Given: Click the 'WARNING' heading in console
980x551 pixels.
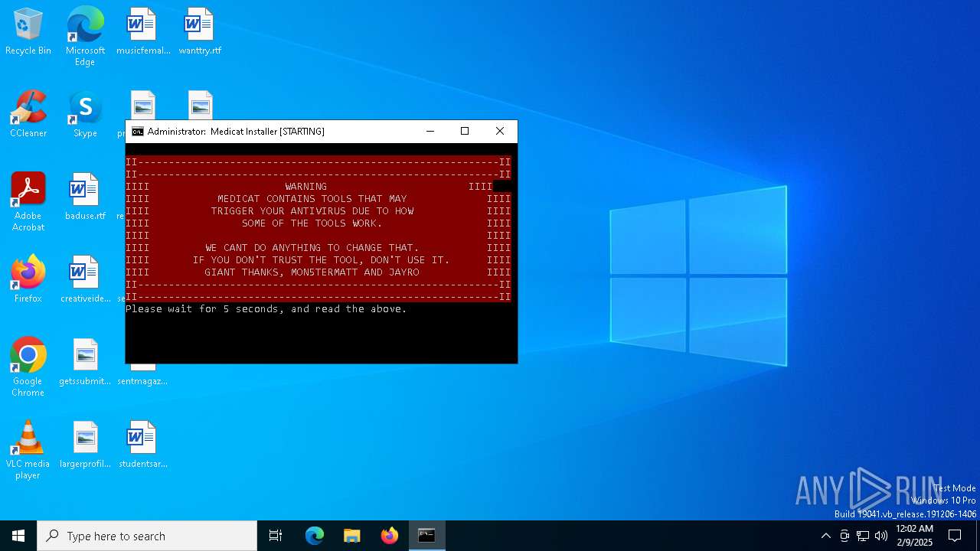Looking at the screenshot, I should pos(306,187).
